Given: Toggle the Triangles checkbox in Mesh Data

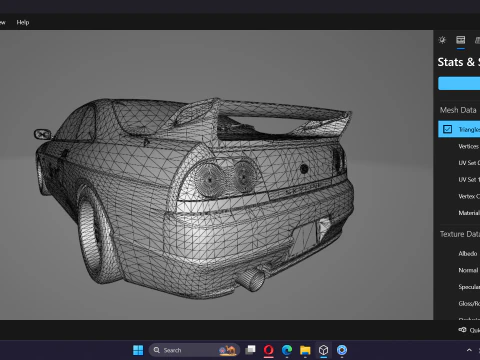Looking at the screenshot, I should [447, 129].
